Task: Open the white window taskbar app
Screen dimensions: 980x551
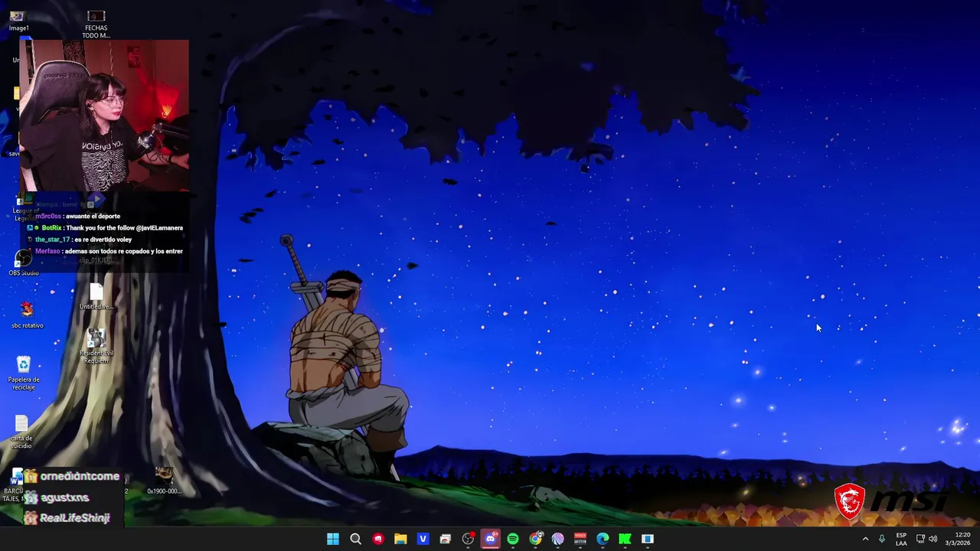Action: tap(648, 539)
